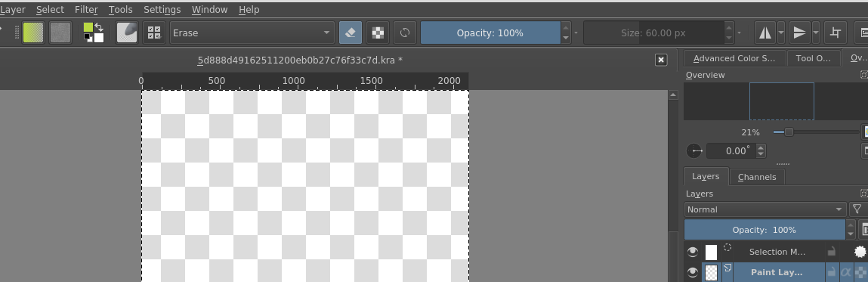Float the Overview docker icon
The height and width of the screenshot is (282, 868).
[864, 74]
